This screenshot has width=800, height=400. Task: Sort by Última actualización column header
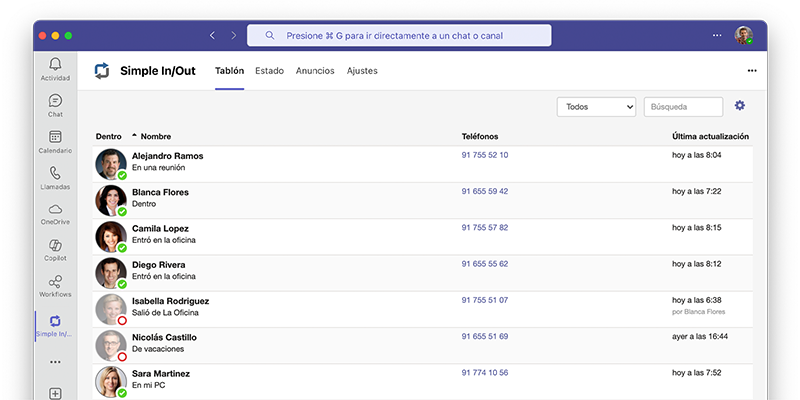711,136
